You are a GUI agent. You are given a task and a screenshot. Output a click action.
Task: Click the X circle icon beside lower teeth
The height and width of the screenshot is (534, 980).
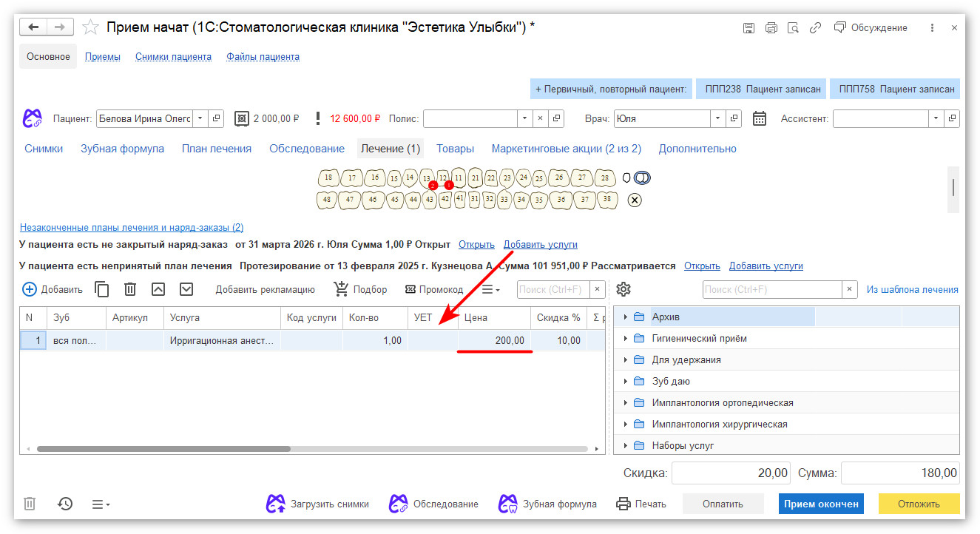pos(635,200)
